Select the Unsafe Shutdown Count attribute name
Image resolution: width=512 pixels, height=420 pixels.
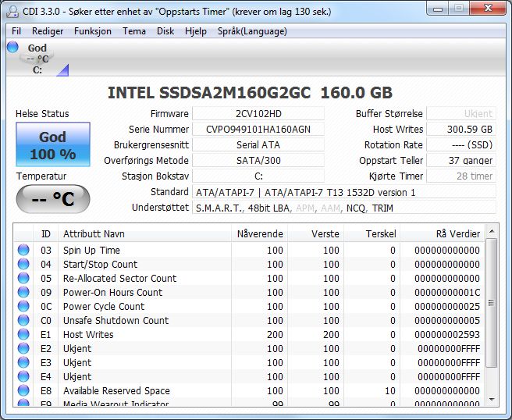pos(116,320)
